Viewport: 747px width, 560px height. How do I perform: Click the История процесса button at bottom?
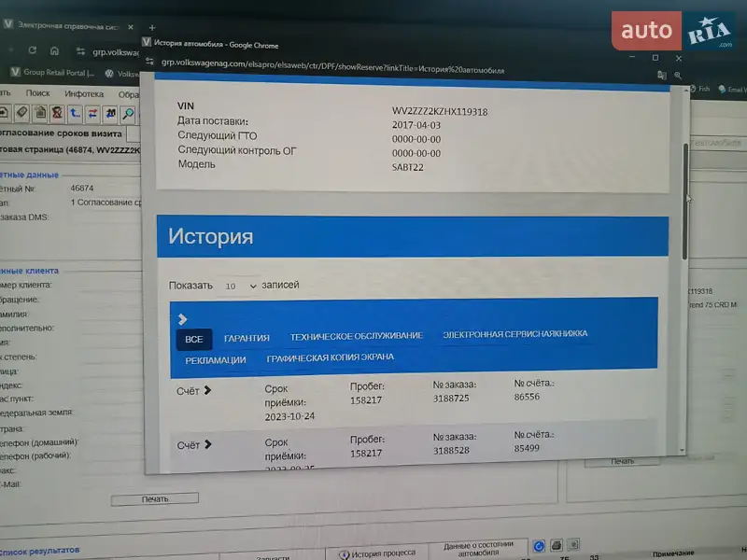tap(378, 553)
